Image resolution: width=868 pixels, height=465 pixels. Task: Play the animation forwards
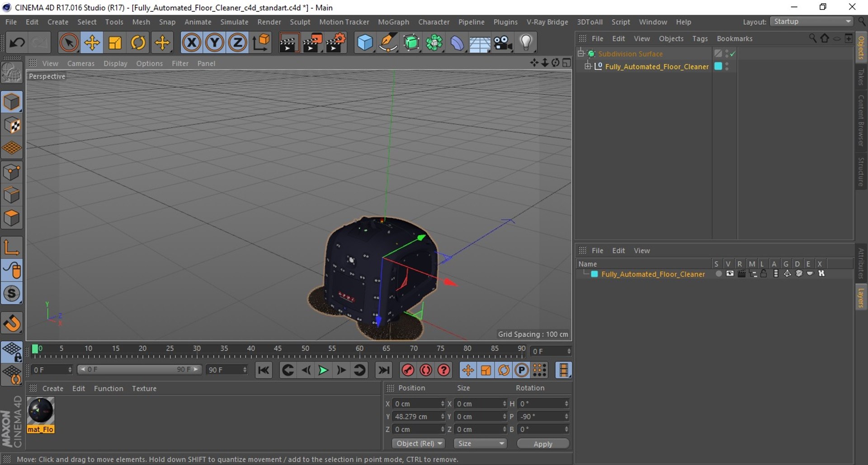tap(323, 370)
